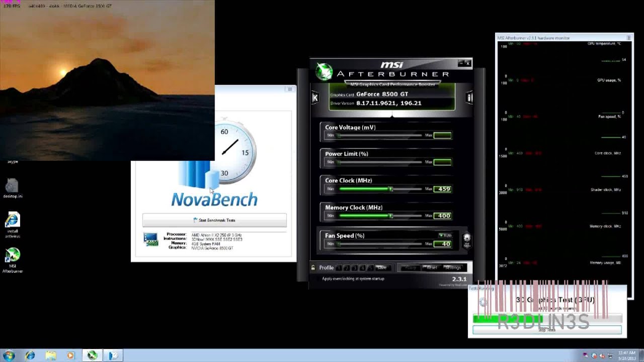The width and height of the screenshot is (644, 362).
Task: Click the Power Limit value field
Action: 443,162
